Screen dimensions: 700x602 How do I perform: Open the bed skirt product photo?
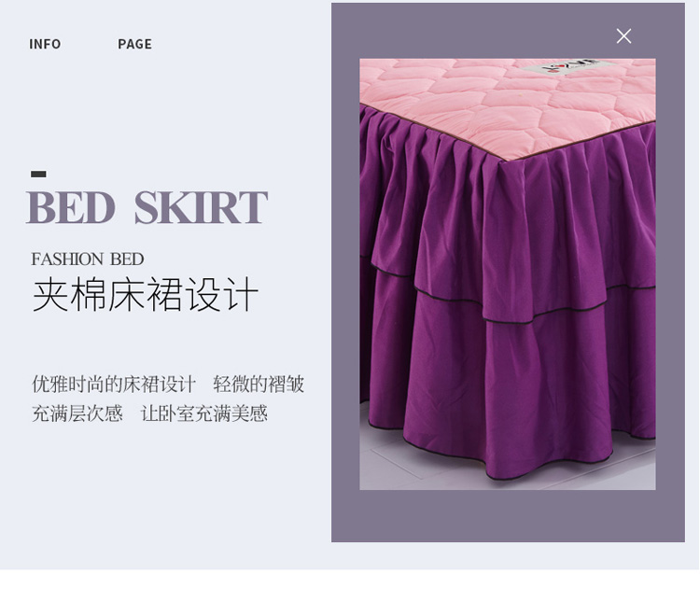point(508,274)
